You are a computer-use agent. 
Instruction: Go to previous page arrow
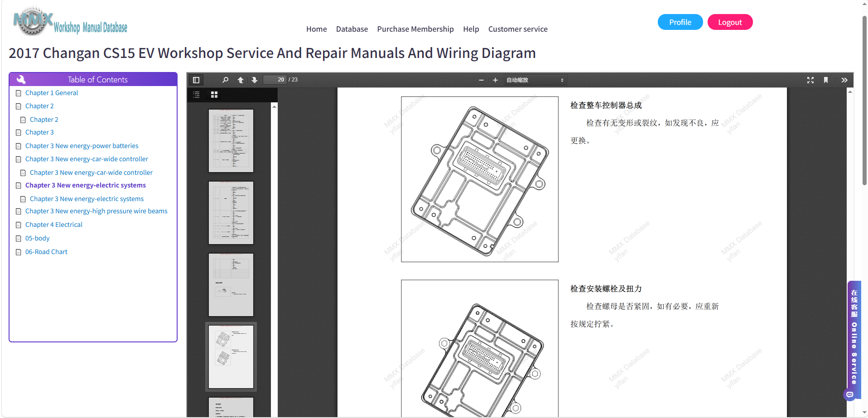click(x=241, y=80)
